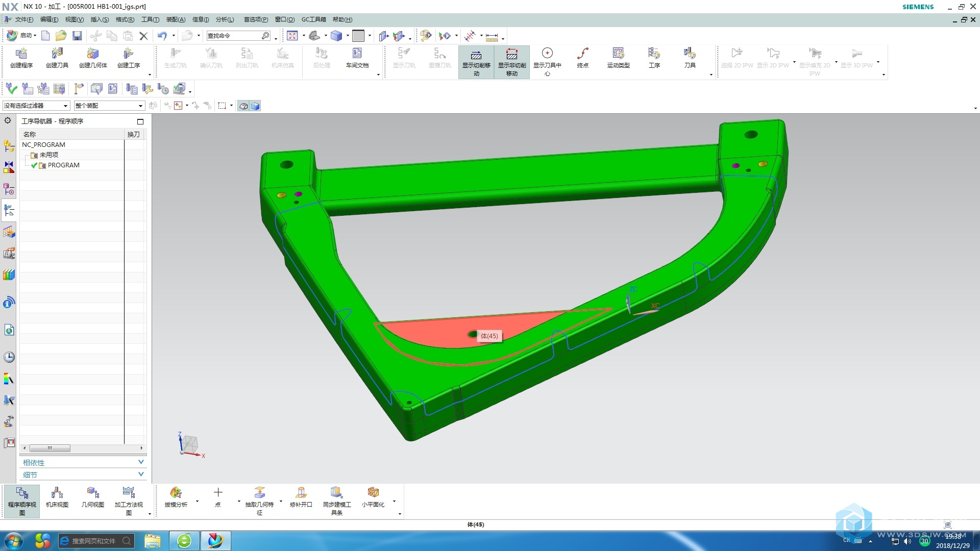
Task: Open 同步建模工具条 synchronous modeling toolbar
Action: point(337,500)
